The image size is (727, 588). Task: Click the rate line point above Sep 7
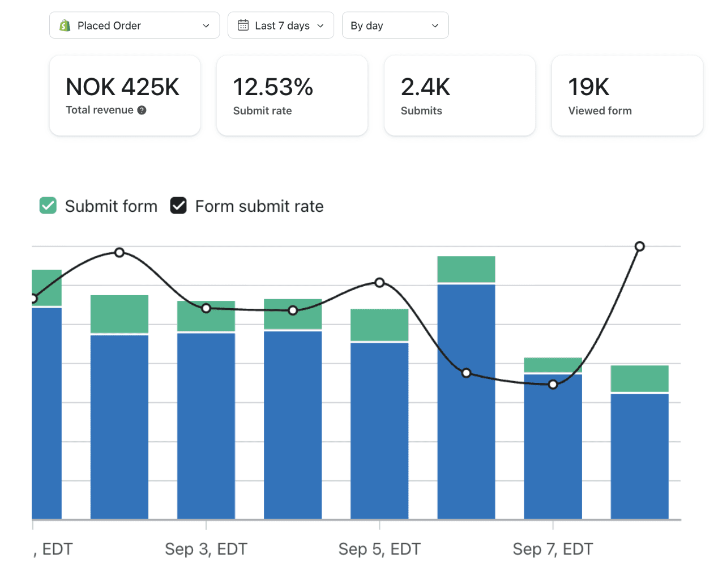coord(553,385)
